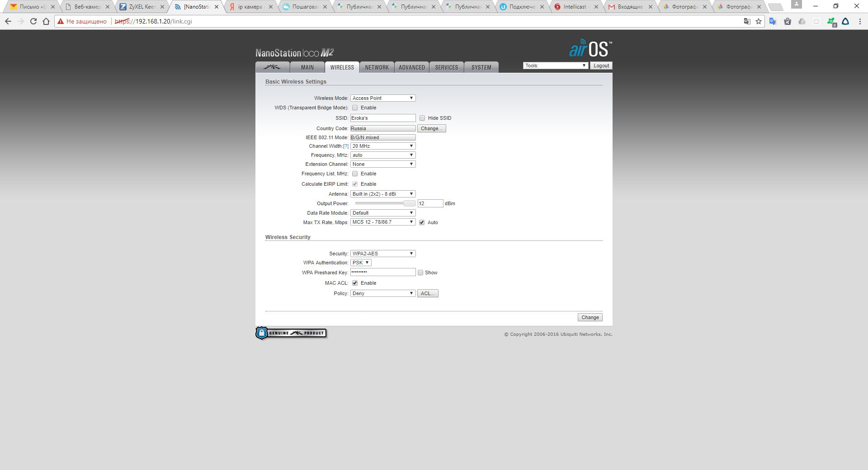Select the WIRELESS tab
The height and width of the screenshot is (470, 868).
[x=342, y=67]
